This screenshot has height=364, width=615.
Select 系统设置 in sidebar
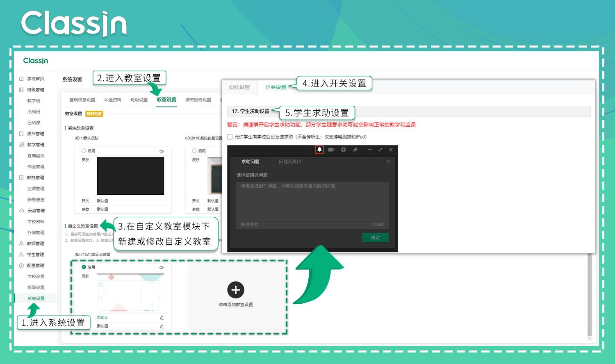[x=36, y=298]
